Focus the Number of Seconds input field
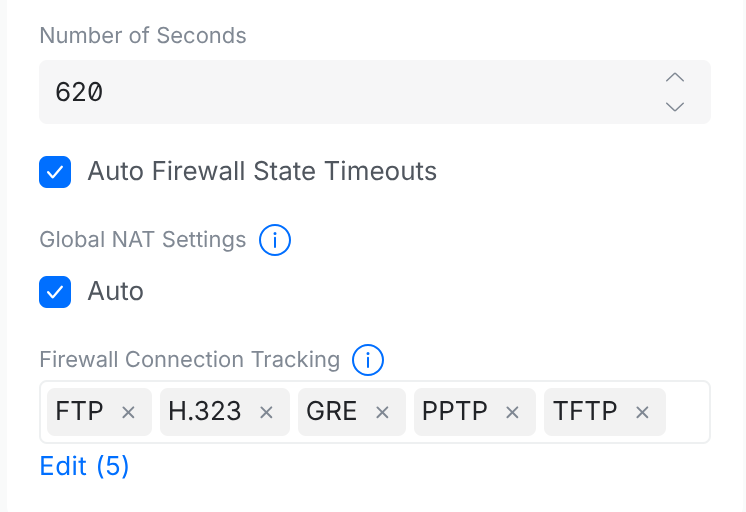 (x=340, y=92)
